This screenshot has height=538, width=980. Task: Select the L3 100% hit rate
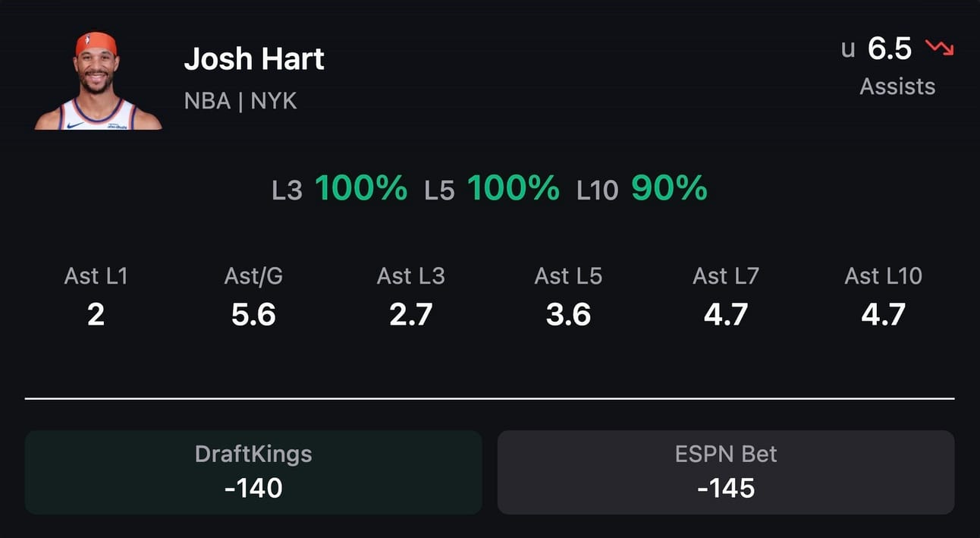(339, 188)
